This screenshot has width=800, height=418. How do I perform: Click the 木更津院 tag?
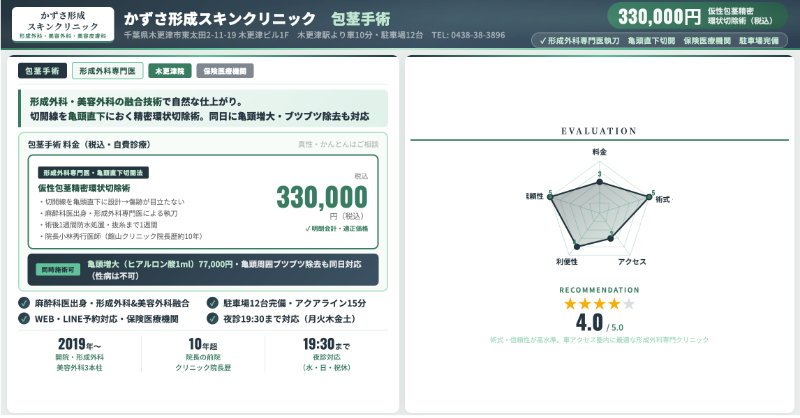169,71
